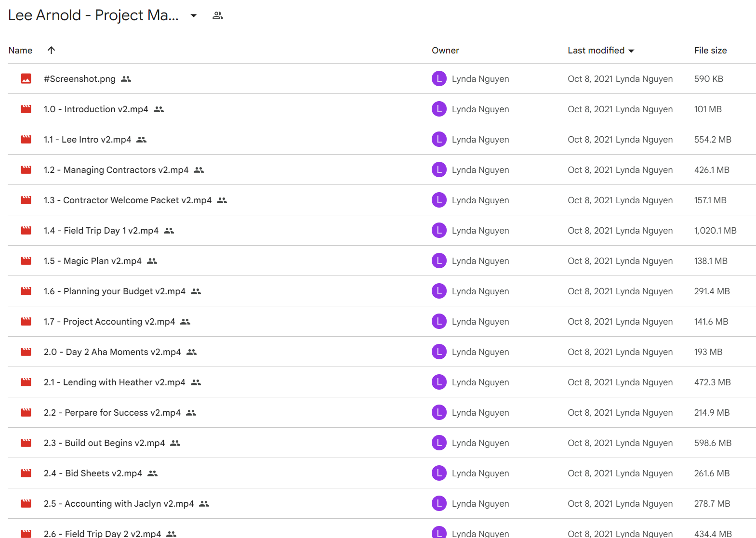
Task: Click the 1,020.1 MB file size value
Action: coord(715,230)
